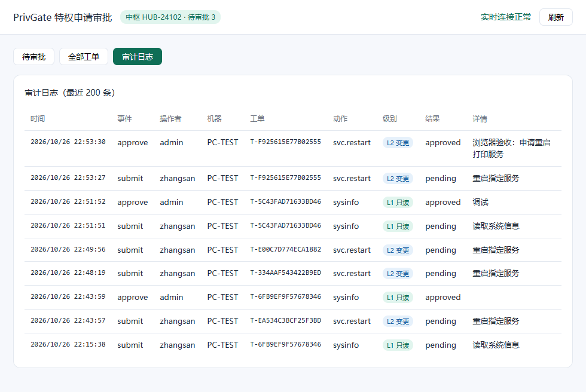Click the 实时连接正常 status text
This screenshot has height=392, width=586.
(506, 17)
